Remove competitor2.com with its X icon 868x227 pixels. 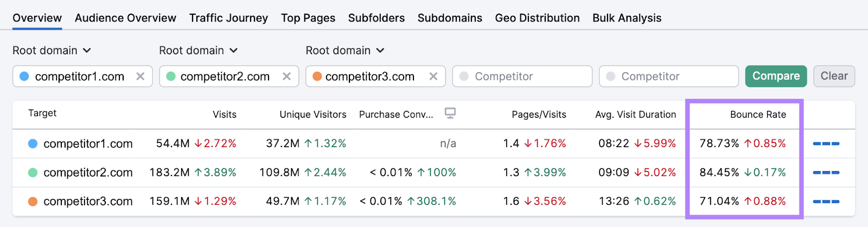(286, 77)
